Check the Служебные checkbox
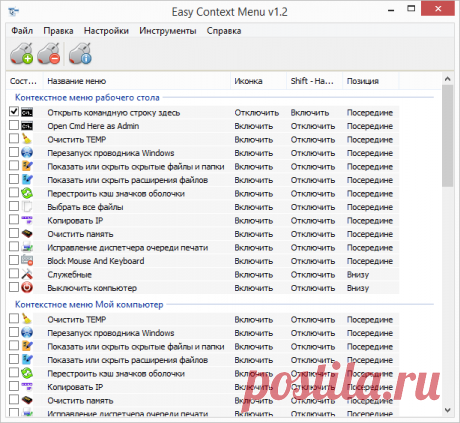 pos(14,273)
